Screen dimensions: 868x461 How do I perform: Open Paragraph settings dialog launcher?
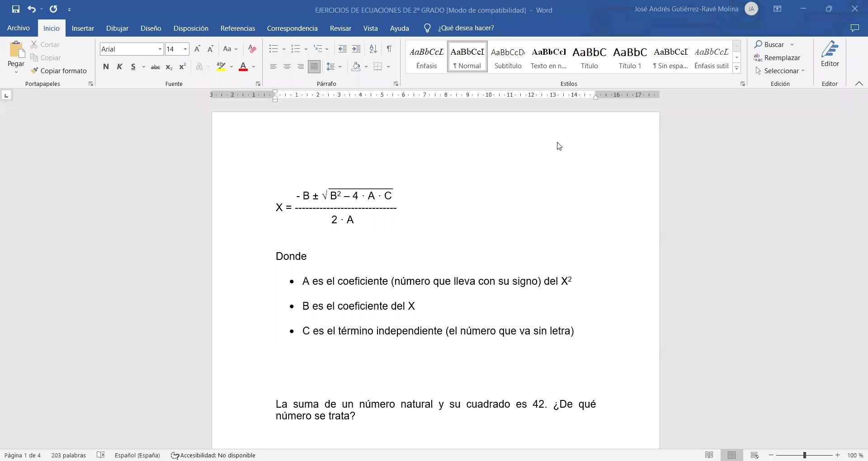(x=396, y=84)
